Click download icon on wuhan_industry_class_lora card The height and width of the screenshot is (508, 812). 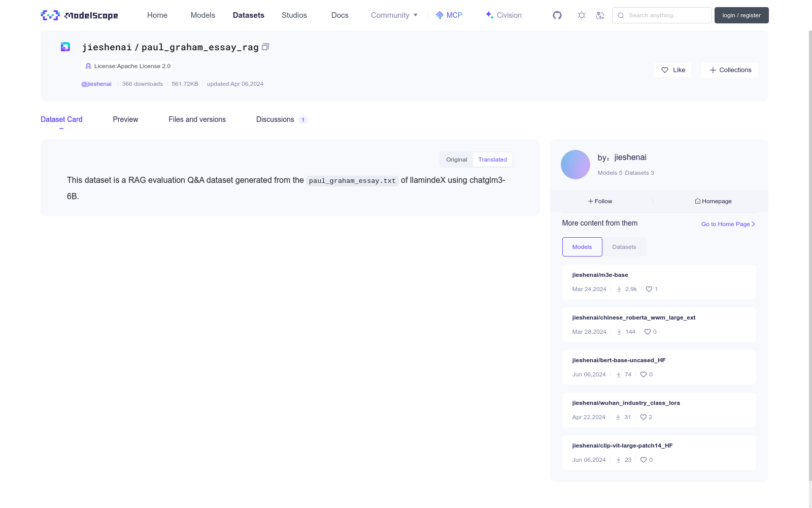[x=618, y=417]
